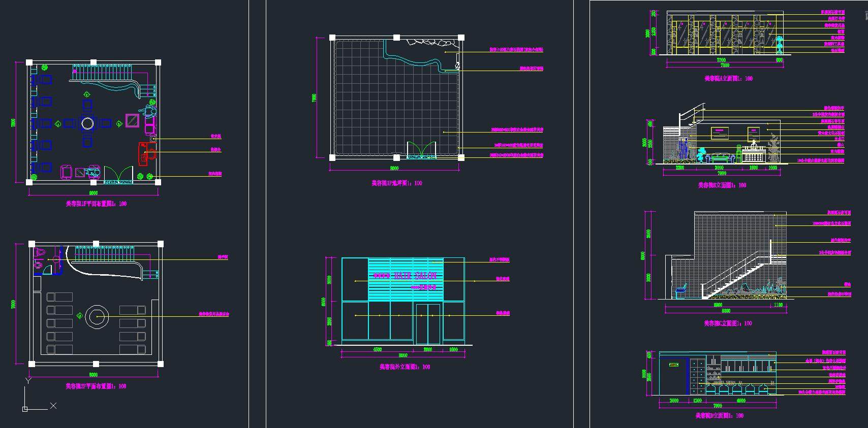This screenshot has height=428, width=868.
Task: Select the entrance double door on exterior elevation
Action: pos(427,323)
